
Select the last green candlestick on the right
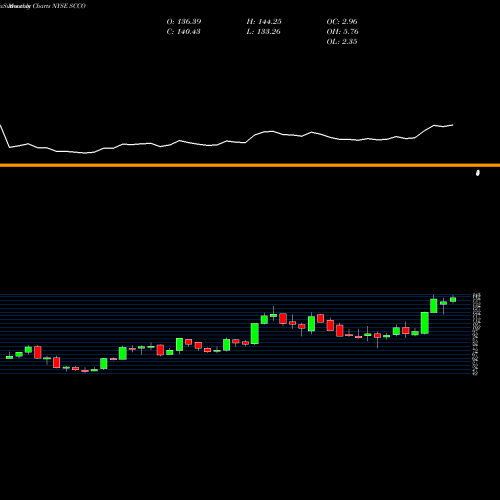coord(453,299)
